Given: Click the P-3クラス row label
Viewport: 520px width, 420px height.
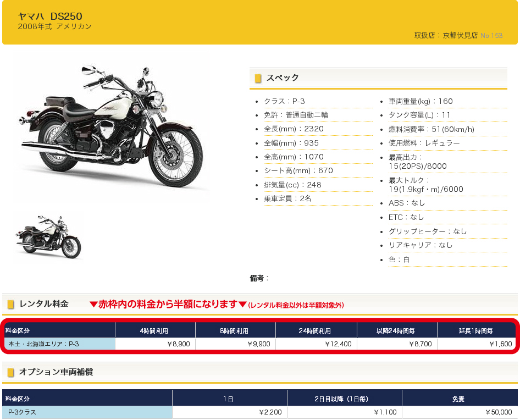Looking at the screenshot, I should 87,412.
